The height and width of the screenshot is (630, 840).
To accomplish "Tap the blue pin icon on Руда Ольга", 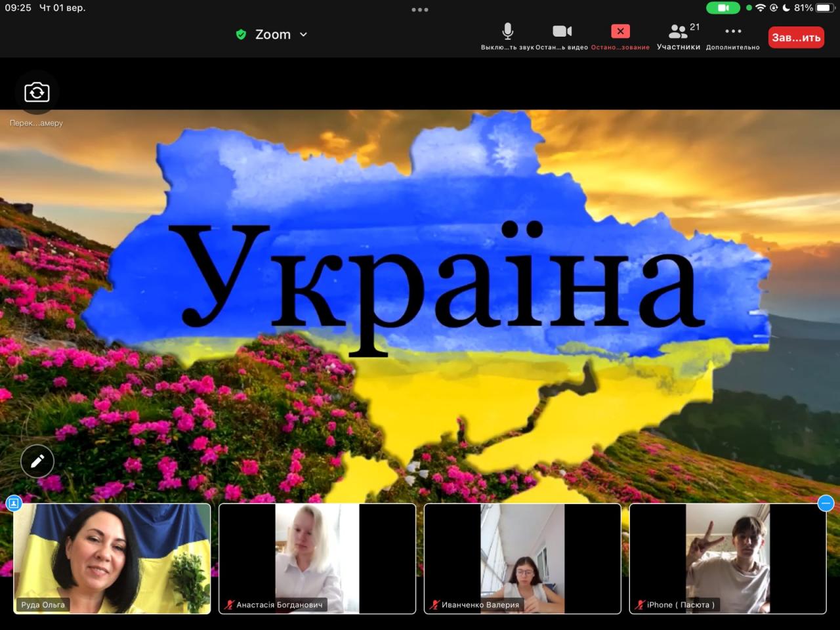I will [x=14, y=503].
